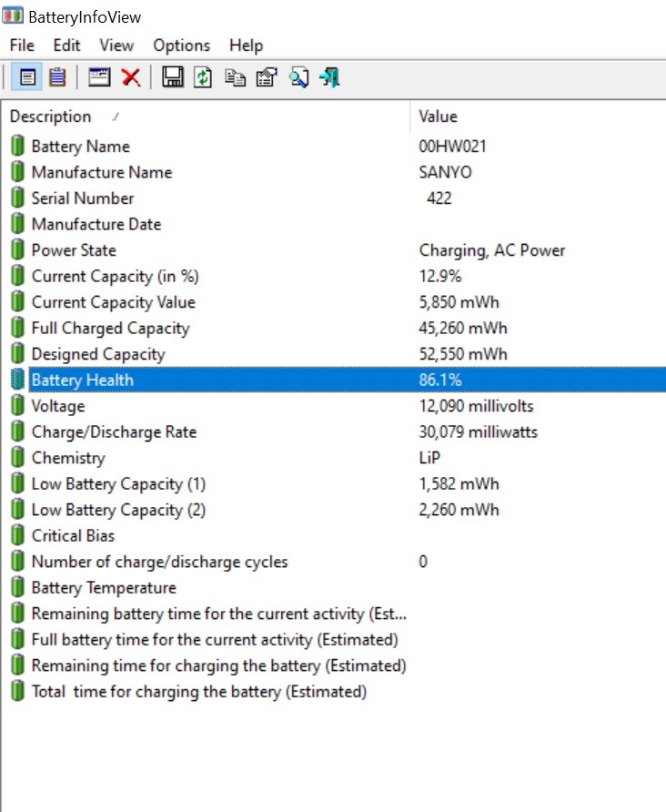Click battery icon beside Serial Number

coord(17,198)
